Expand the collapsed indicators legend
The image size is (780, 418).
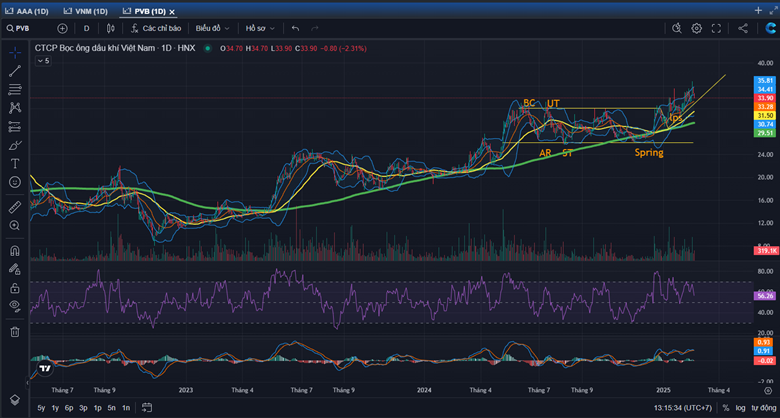[x=43, y=61]
